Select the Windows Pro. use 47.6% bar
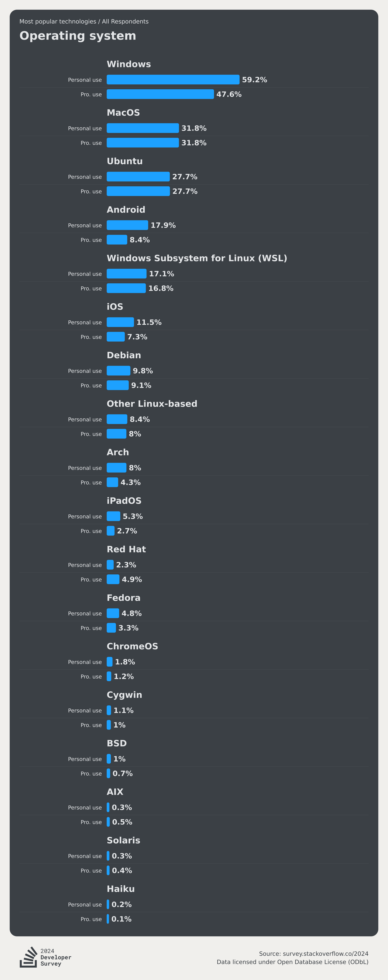 tap(160, 94)
